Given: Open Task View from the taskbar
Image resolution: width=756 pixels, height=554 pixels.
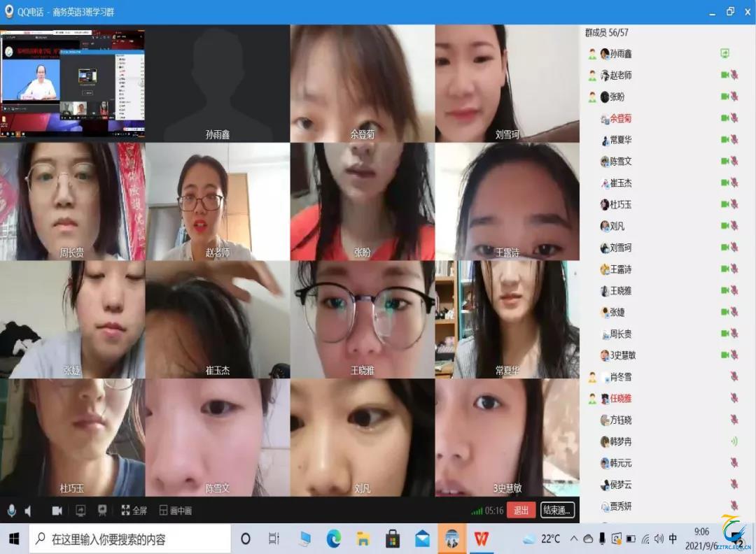Looking at the screenshot, I should pyautogui.click(x=274, y=539).
